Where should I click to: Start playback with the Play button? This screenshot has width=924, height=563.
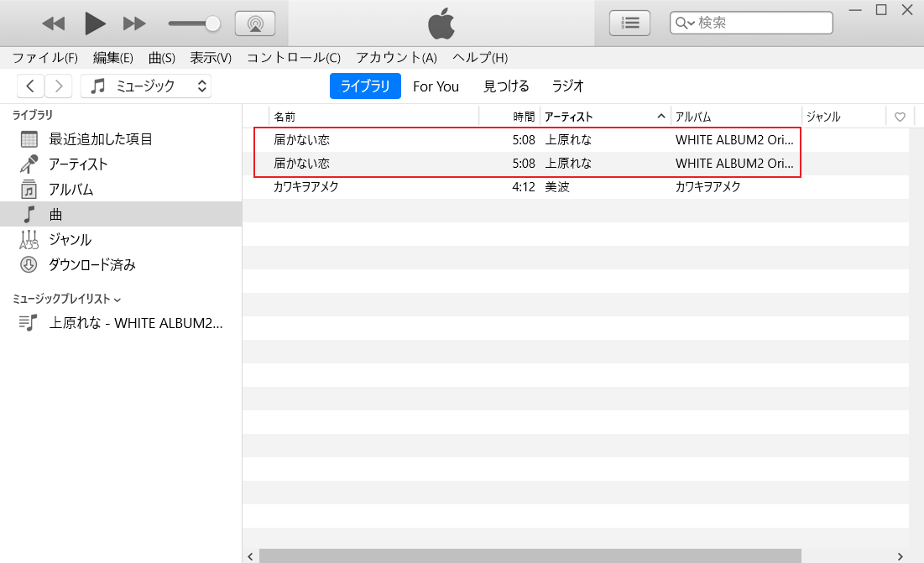(x=94, y=23)
